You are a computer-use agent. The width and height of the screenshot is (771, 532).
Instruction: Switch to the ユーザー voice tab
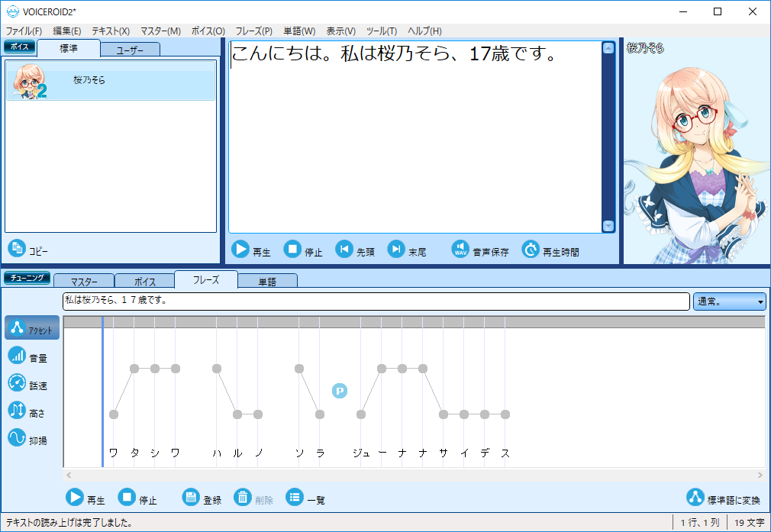click(131, 50)
